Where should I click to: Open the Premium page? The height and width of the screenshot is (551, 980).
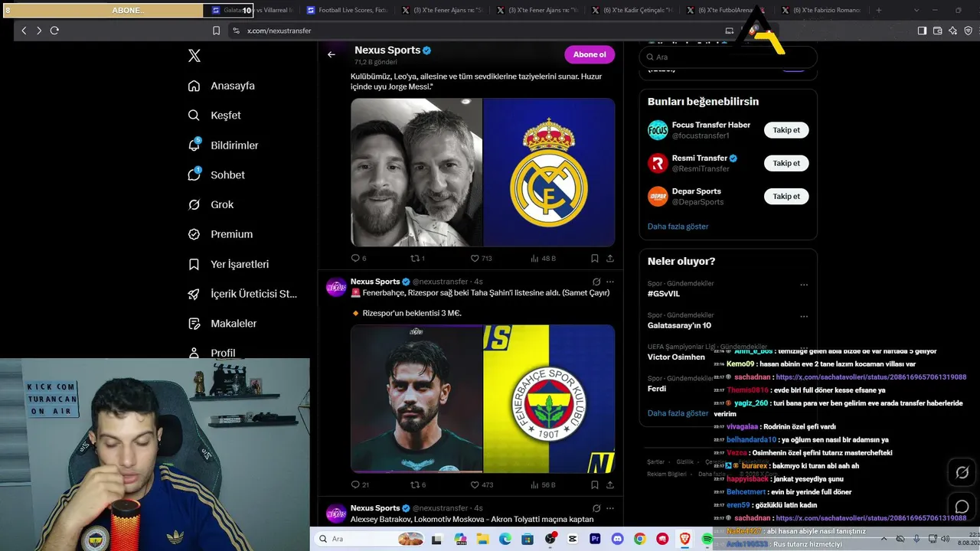point(220,234)
